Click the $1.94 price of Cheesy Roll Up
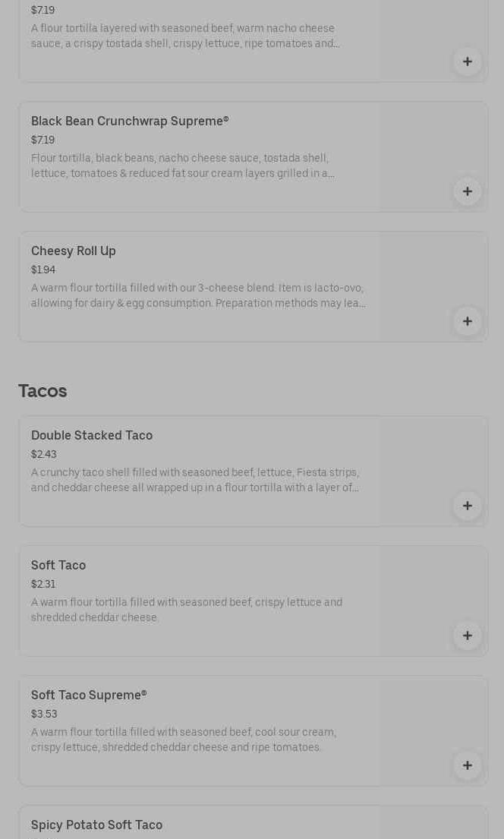Image resolution: width=504 pixels, height=839 pixels. [x=43, y=270]
